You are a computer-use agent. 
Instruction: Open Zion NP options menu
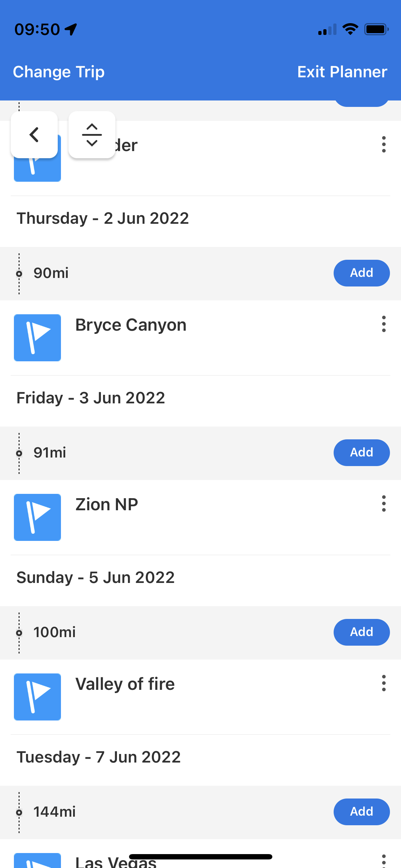[384, 503]
